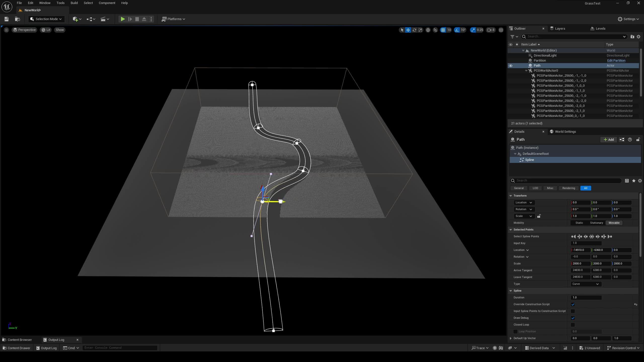This screenshot has width=644, height=362.
Task: Open the Build menu
Action: (74, 3)
